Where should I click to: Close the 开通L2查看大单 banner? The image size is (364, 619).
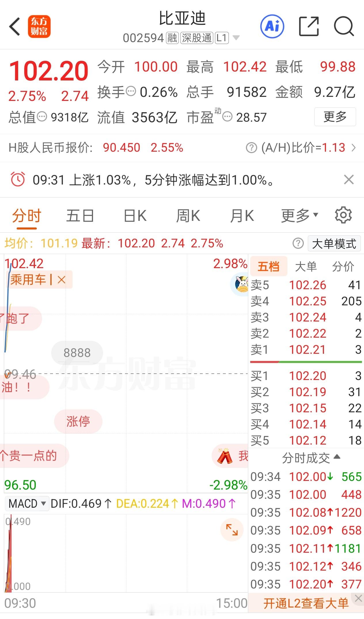[x=359, y=598]
